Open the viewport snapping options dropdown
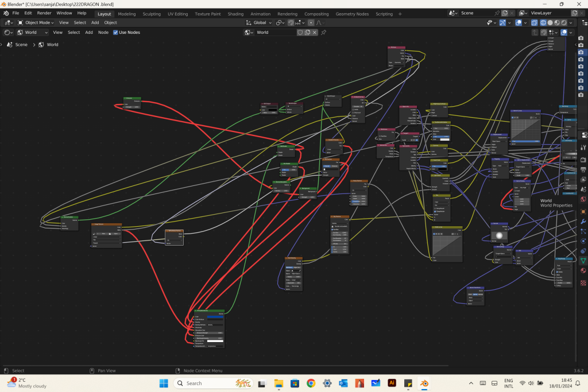This screenshot has width=588, height=392. (x=300, y=22)
